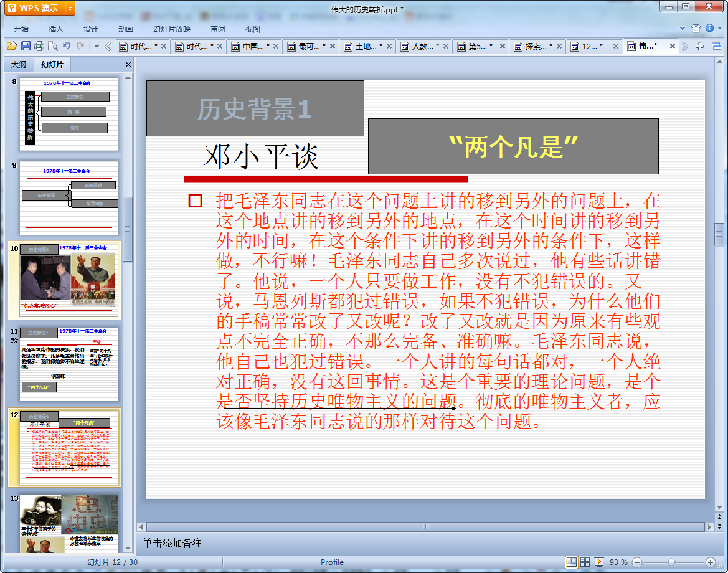Save the presentation with the disk icon
Image resolution: width=728 pixels, height=573 pixels.
coord(26,46)
